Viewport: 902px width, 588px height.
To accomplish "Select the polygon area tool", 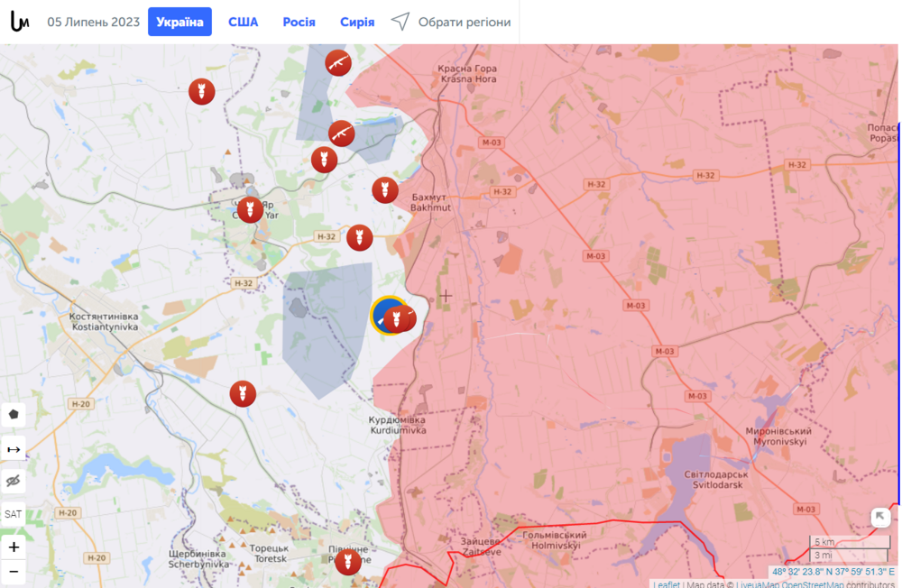I will (x=13, y=413).
